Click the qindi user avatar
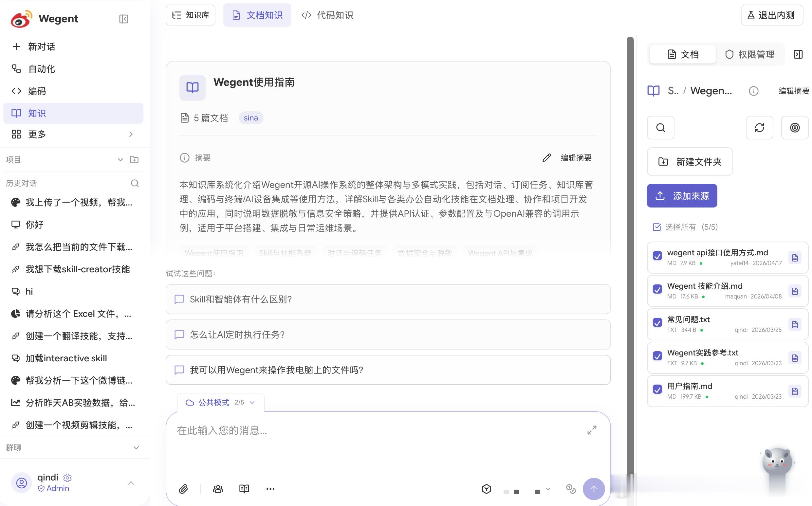812x506 pixels. point(22,483)
